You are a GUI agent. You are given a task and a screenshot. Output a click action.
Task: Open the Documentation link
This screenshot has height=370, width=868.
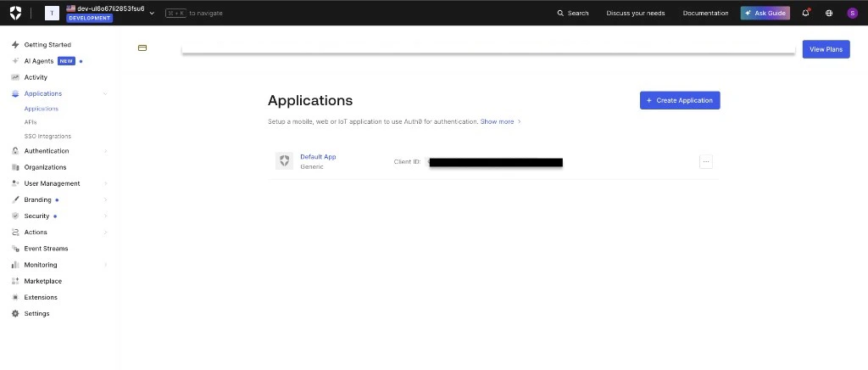click(705, 13)
